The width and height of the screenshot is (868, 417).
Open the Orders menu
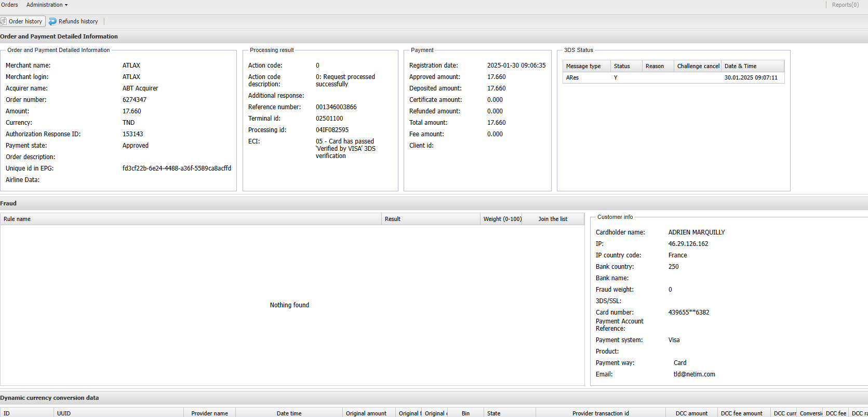click(9, 5)
